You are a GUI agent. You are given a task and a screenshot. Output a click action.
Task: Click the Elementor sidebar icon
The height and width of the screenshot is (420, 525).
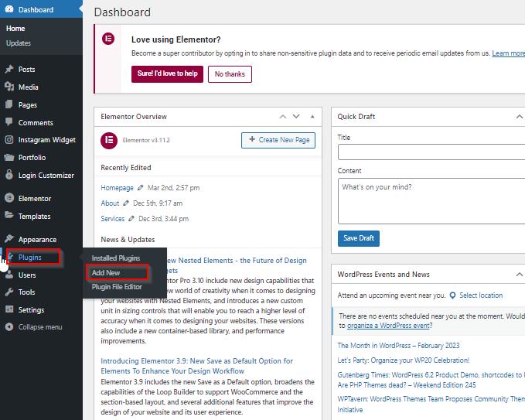tap(9, 198)
